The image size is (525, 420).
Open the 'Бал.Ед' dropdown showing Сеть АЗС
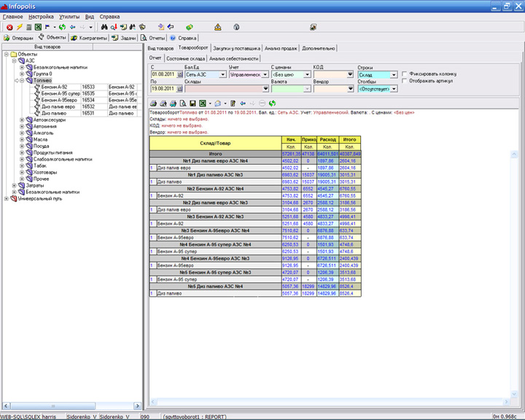[222, 74]
